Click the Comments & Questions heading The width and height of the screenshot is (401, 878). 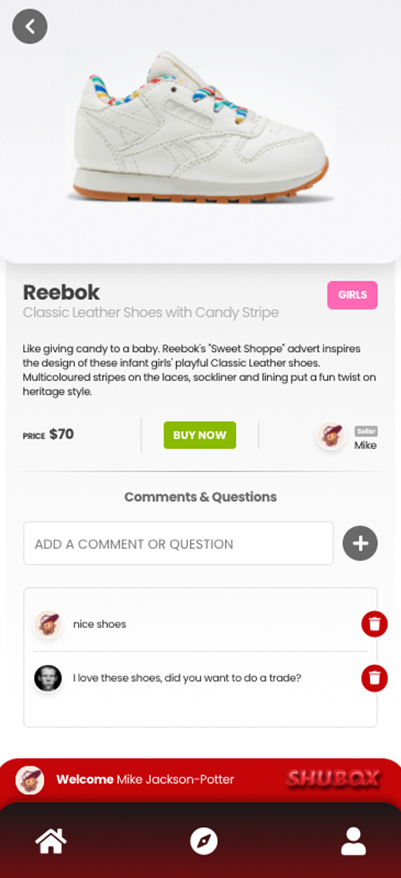(x=200, y=497)
